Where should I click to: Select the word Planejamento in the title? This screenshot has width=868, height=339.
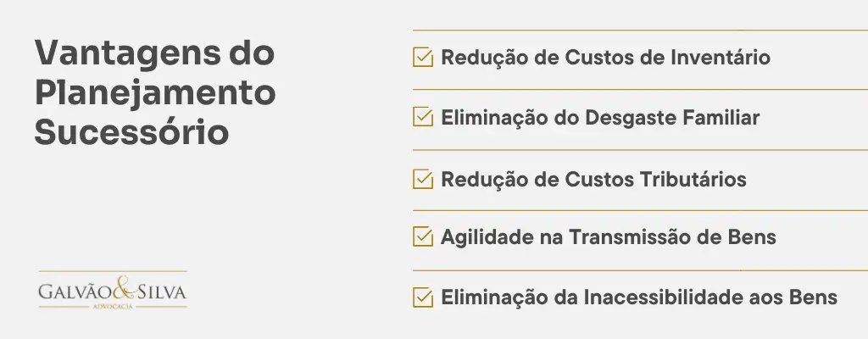click(155, 93)
